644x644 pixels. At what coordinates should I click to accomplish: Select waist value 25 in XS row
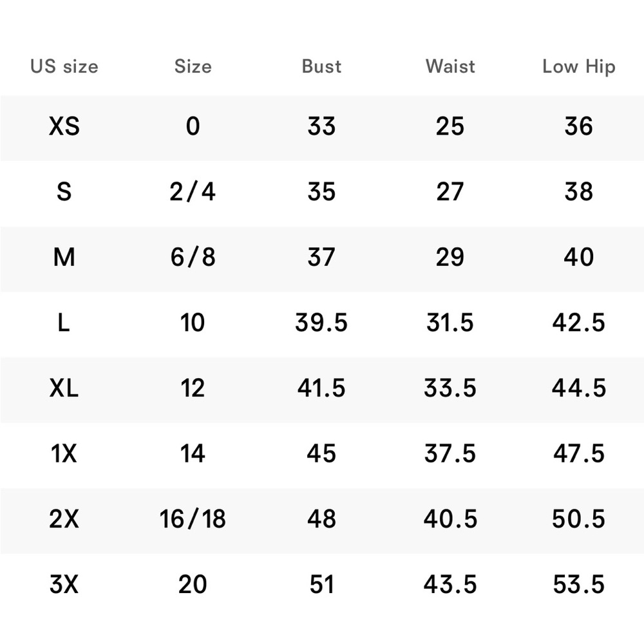450,126
